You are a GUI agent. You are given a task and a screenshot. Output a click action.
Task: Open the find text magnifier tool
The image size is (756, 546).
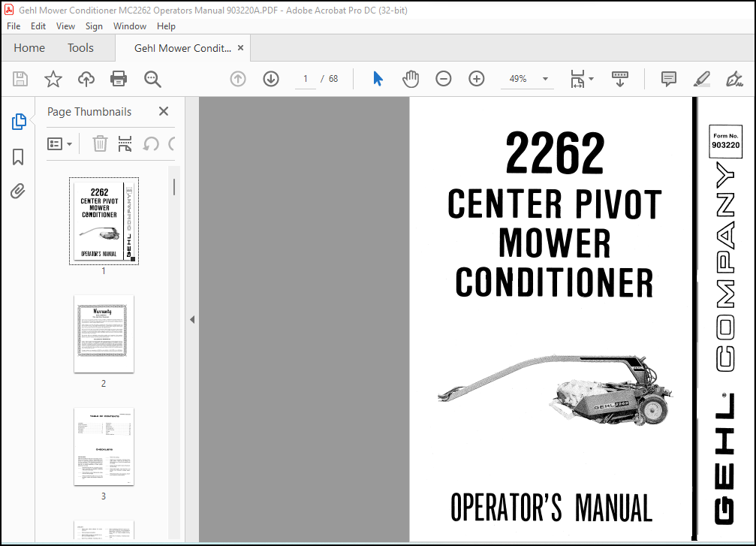coord(152,79)
